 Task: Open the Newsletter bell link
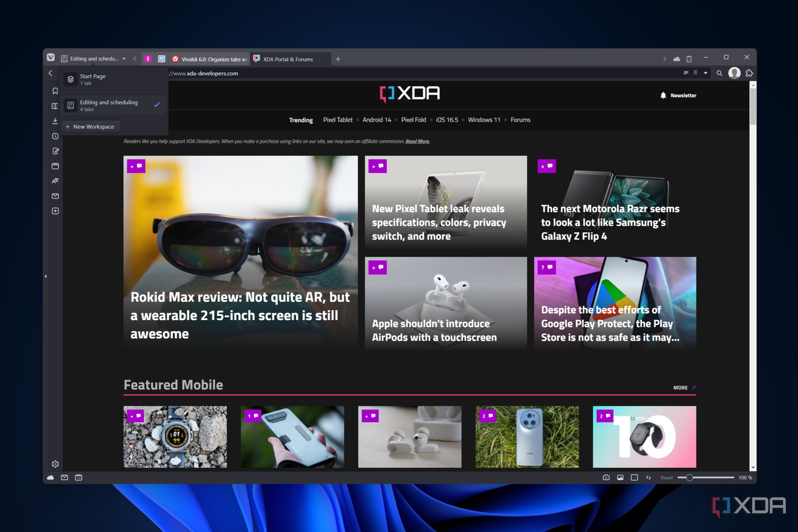click(x=678, y=96)
